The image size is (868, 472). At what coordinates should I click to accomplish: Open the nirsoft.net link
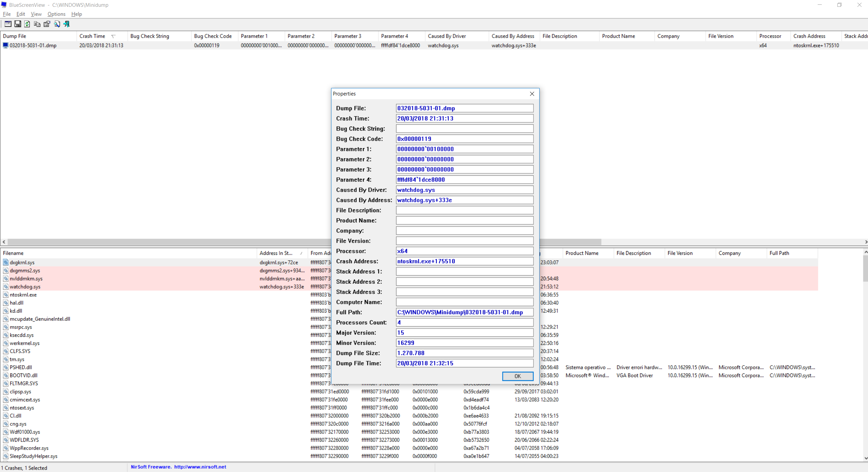200,467
